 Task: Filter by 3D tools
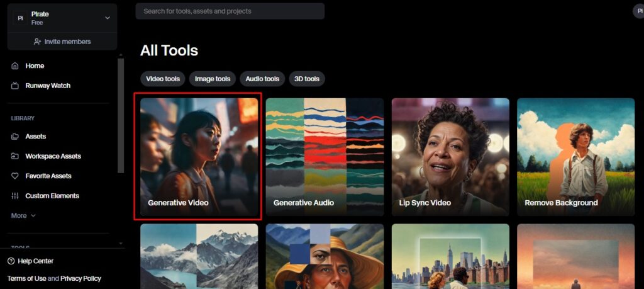click(x=307, y=79)
